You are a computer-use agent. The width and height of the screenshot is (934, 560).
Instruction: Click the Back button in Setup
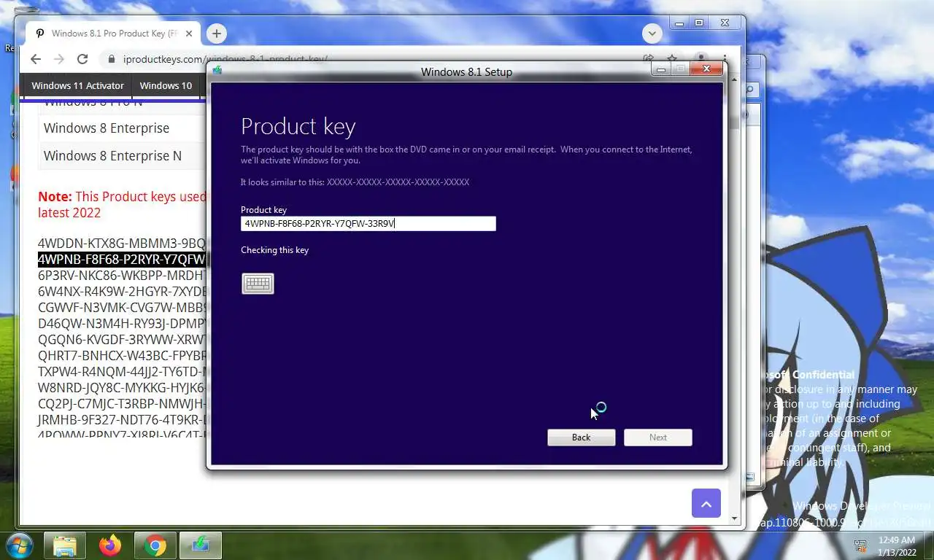581,437
